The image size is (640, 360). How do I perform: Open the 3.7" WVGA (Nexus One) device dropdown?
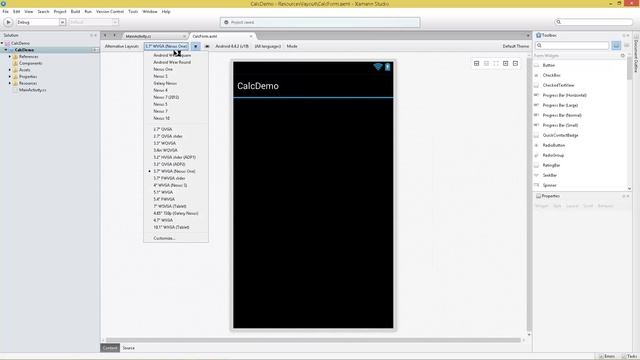(166, 46)
